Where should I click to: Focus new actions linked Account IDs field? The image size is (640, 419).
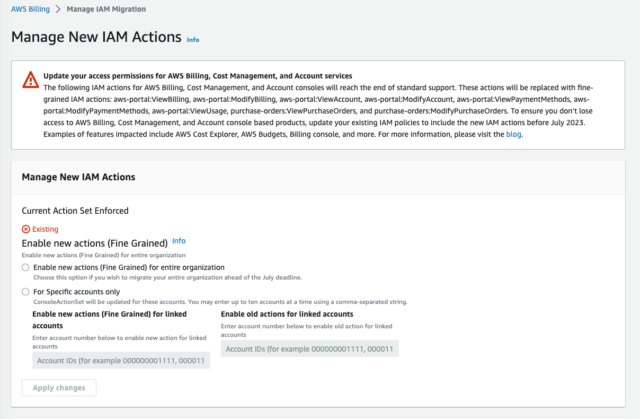121,361
